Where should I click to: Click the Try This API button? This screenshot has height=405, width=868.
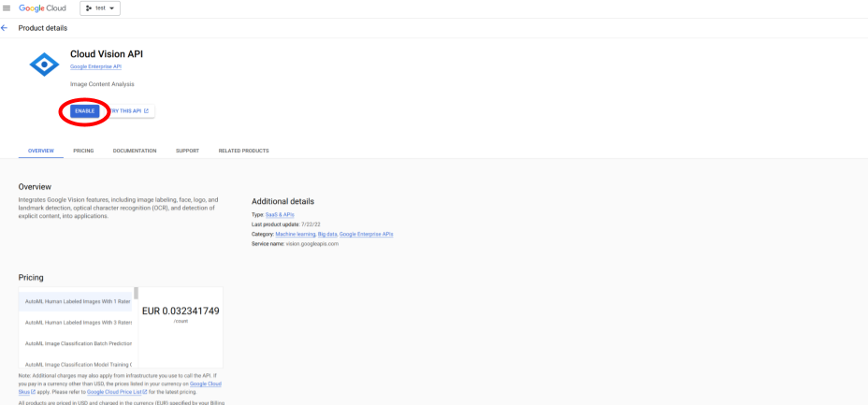(130, 110)
